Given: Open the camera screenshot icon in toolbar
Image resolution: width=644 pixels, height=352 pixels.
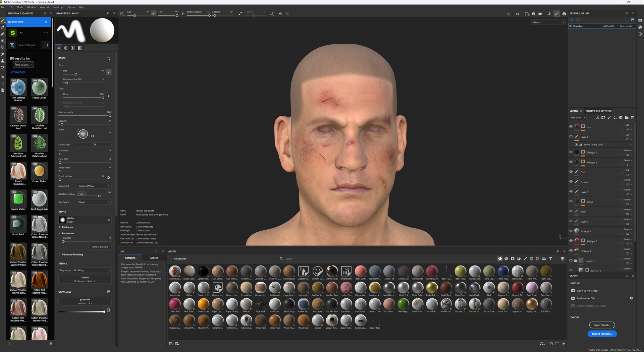Looking at the screenshot, I should coord(564,14).
